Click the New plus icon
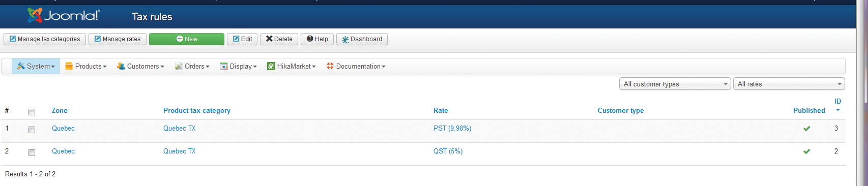 click(x=180, y=39)
